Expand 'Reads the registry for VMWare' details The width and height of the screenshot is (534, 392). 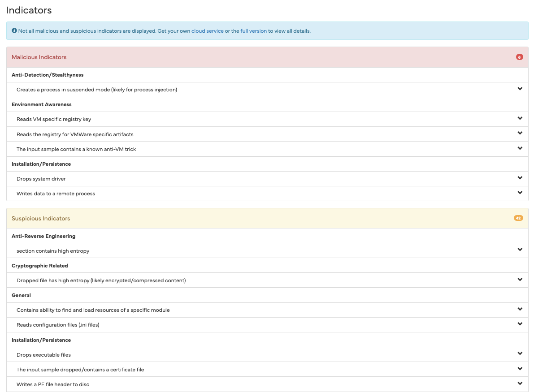coord(520,133)
